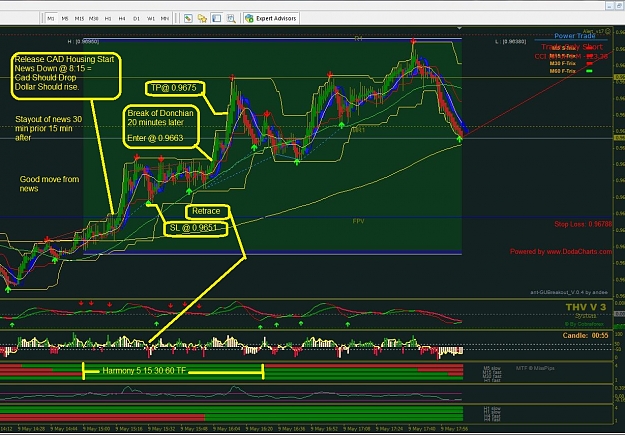
Task: Switch chart to M5 timeframe
Action: point(65,18)
